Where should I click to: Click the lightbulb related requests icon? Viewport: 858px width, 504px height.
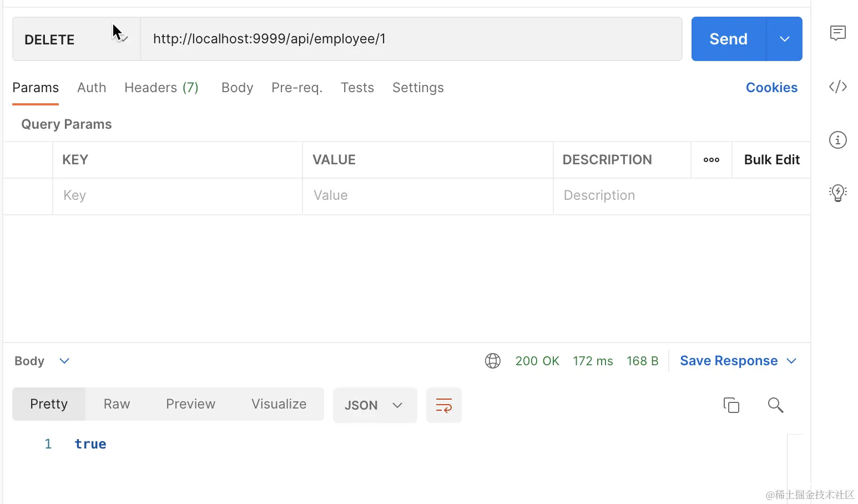point(837,193)
